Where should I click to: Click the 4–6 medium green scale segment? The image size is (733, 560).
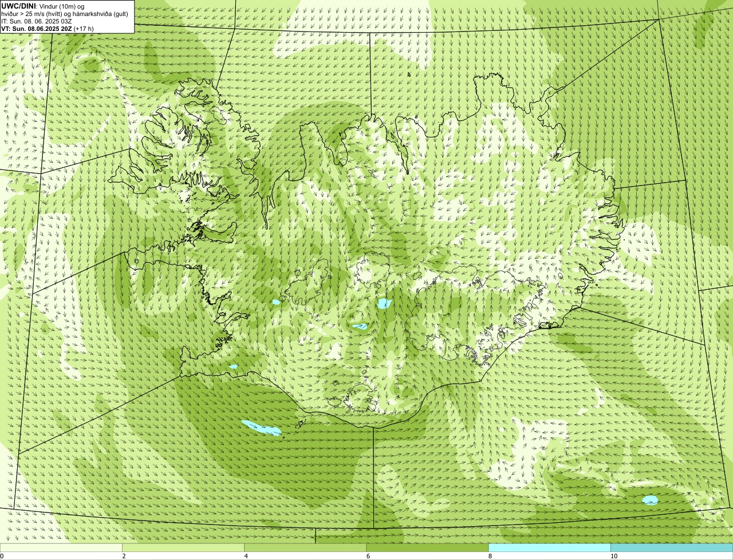coord(305,548)
